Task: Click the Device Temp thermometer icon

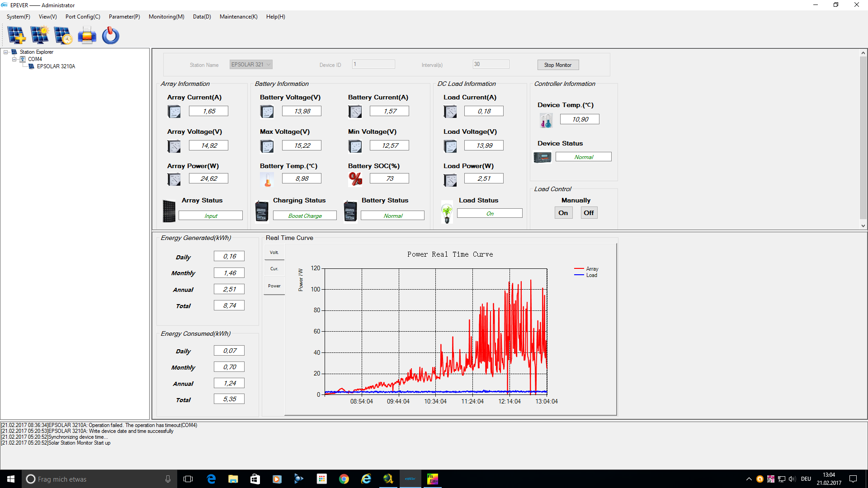Action: (x=546, y=120)
